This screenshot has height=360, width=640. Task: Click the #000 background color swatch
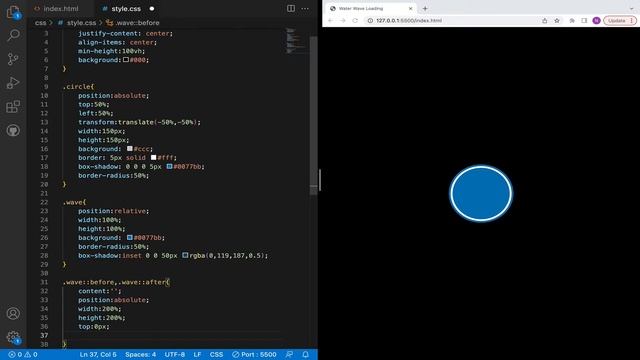pyautogui.click(x=126, y=60)
